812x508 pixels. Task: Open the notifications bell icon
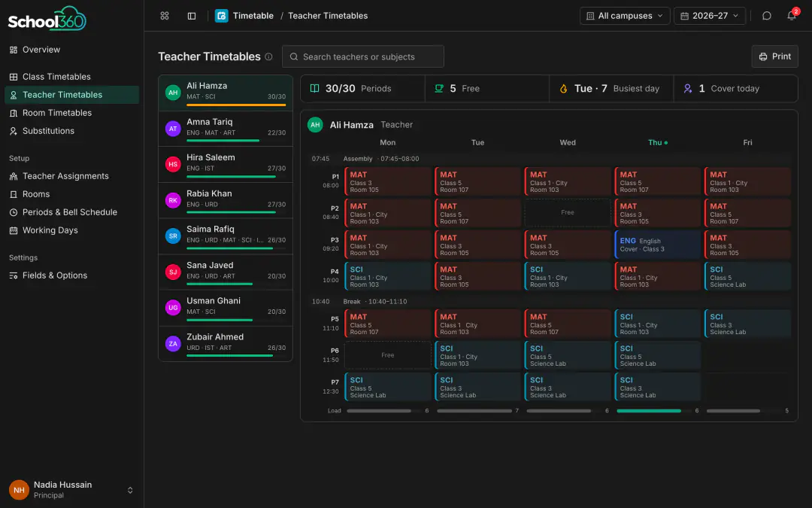pyautogui.click(x=791, y=16)
